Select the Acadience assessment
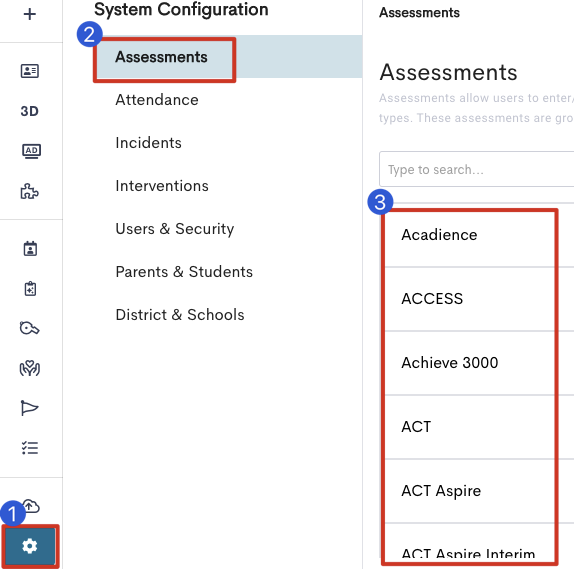 [x=469, y=235]
